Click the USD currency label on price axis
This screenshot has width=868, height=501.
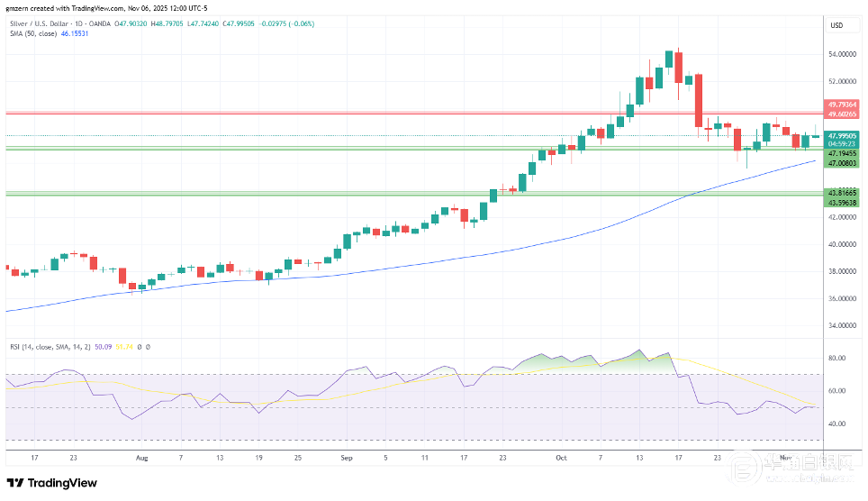836,25
